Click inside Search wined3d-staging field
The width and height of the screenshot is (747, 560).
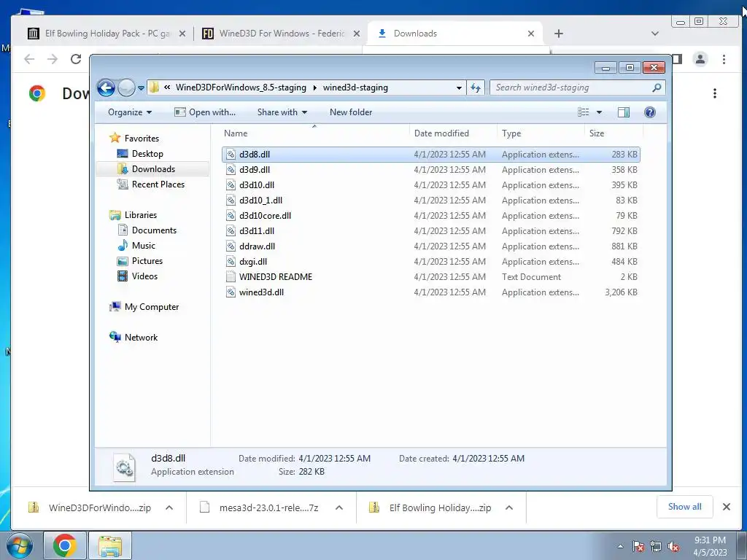tap(570, 87)
